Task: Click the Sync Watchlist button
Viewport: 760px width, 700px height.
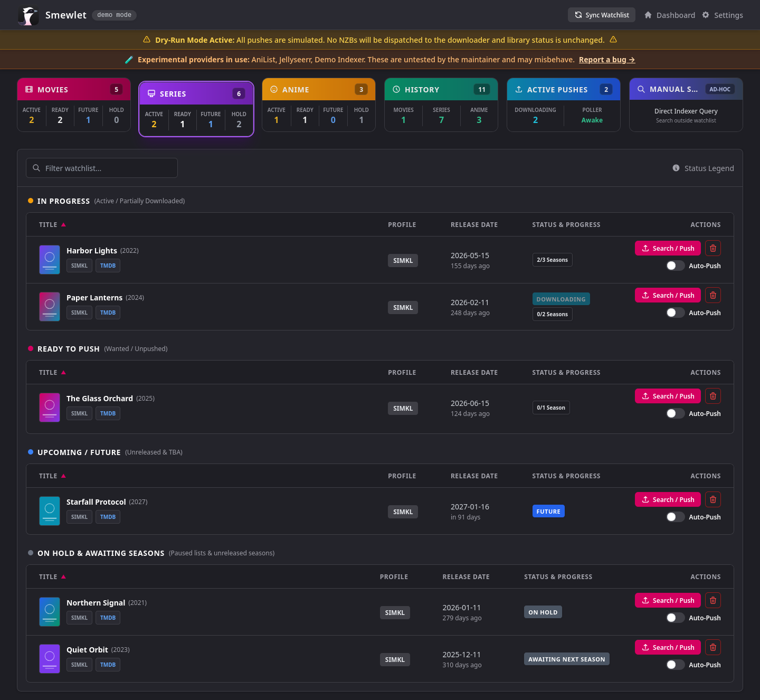Action: point(602,15)
